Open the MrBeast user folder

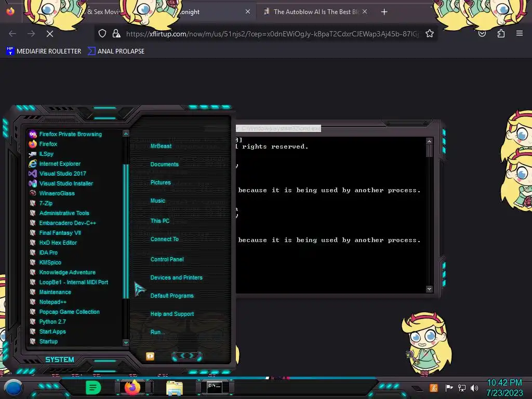click(x=161, y=146)
